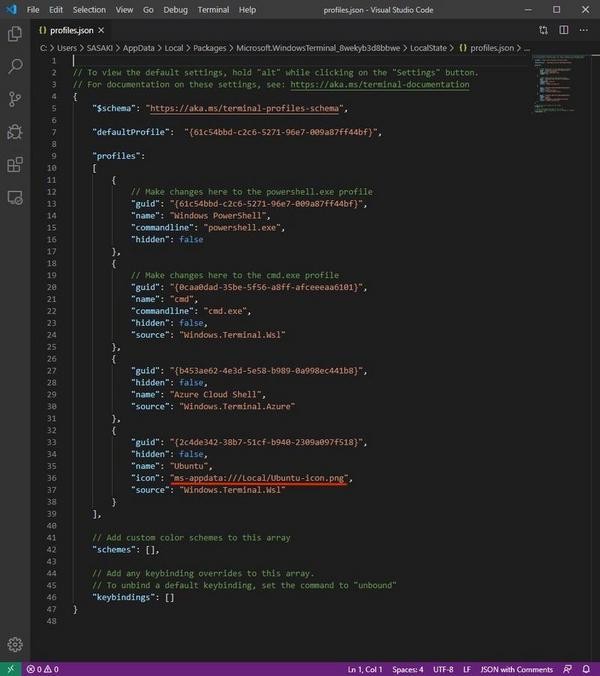Open the Search view icon

click(15, 66)
